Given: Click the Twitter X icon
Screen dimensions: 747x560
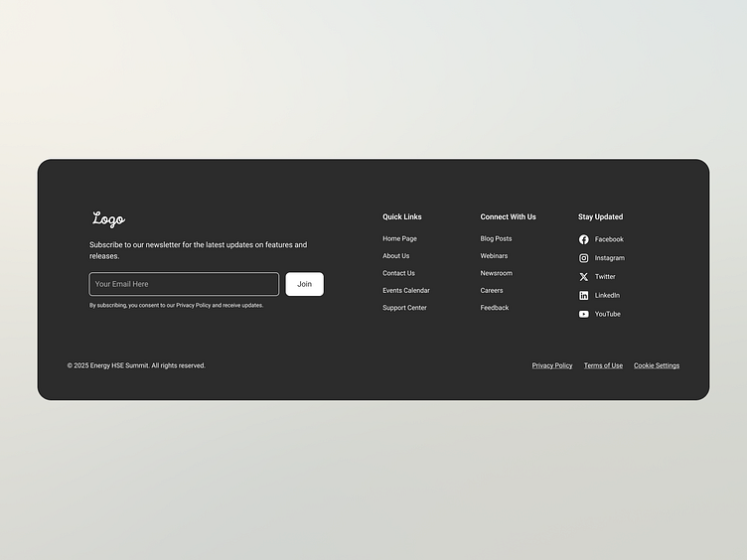Looking at the screenshot, I should 584,277.
